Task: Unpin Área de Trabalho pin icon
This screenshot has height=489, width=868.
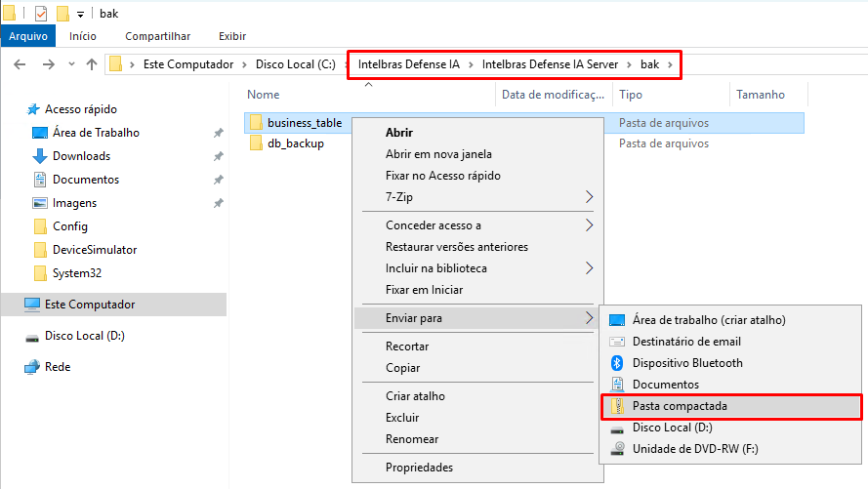Action: [219, 133]
